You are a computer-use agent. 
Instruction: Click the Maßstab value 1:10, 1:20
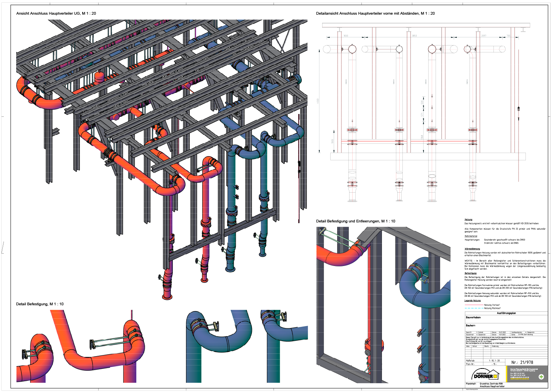pyautogui.click(x=494, y=361)
